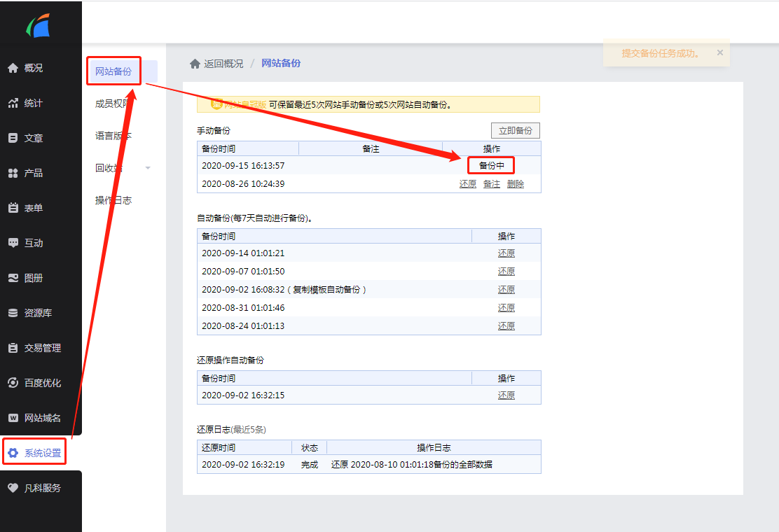This screenshot has height=532, width=779.
Task: Click the 状态 column header
Action: coord(310,447)
